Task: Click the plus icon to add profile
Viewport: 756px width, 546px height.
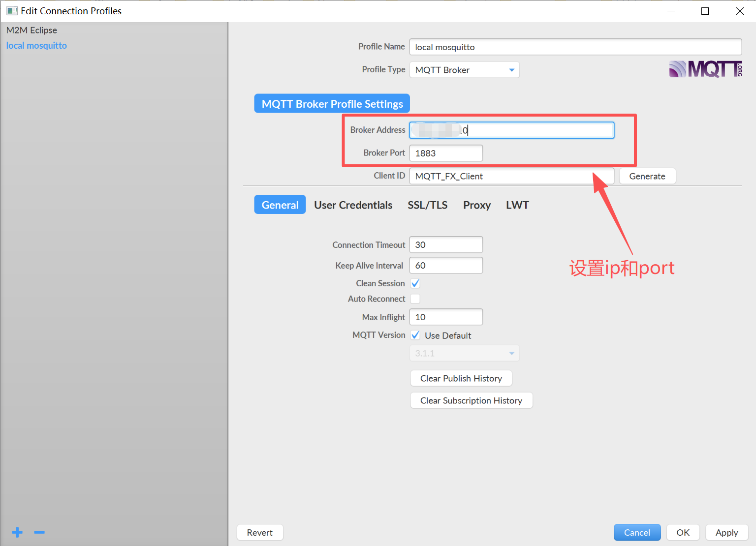Action: click(x=17, y=532)
